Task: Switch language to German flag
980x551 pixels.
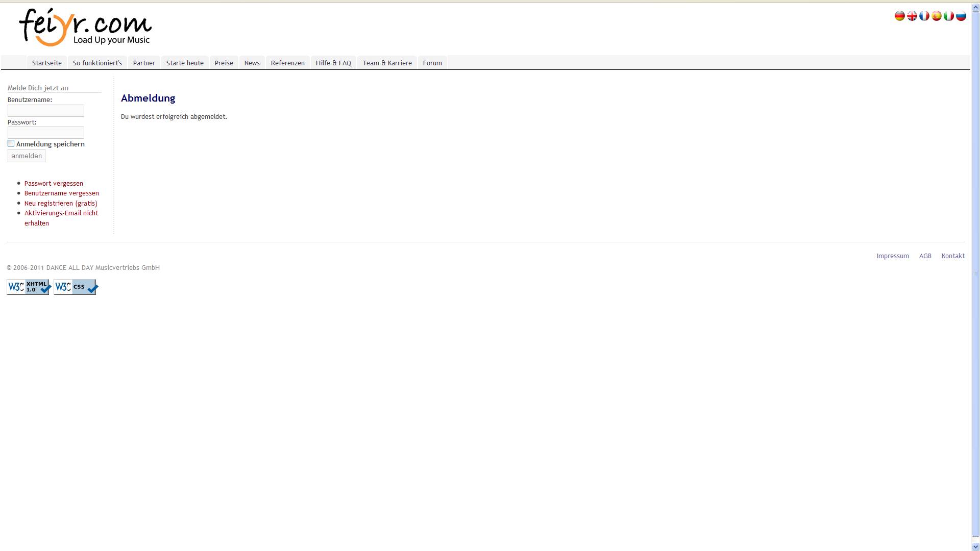Action: tap(899, 16)
